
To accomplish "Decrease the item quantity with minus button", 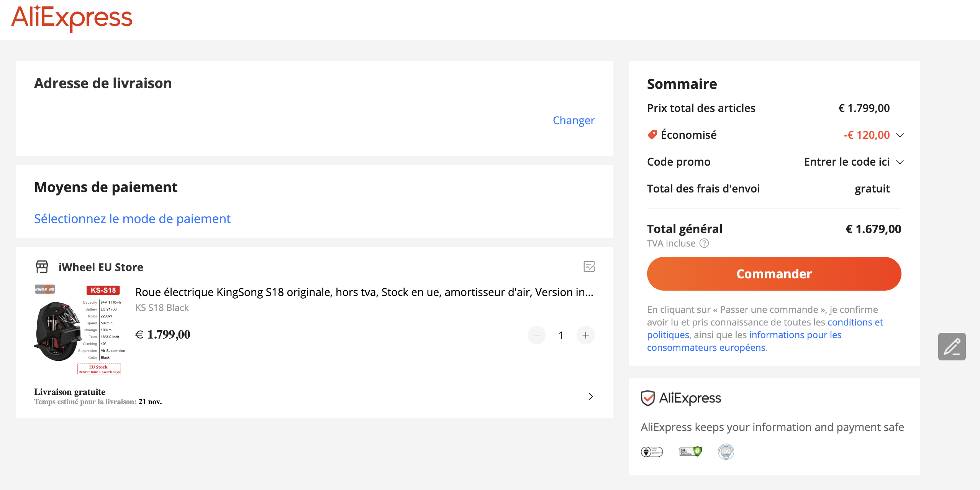I will (536, 335).
